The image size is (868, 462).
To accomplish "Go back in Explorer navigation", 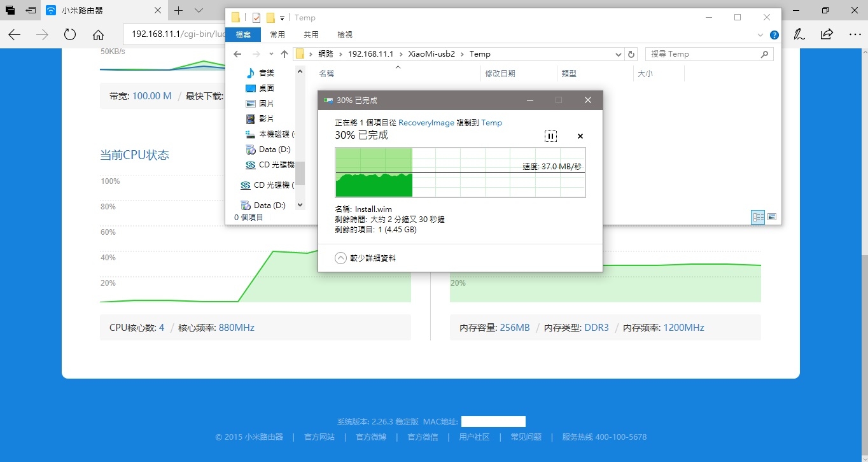I will (237, 54).
